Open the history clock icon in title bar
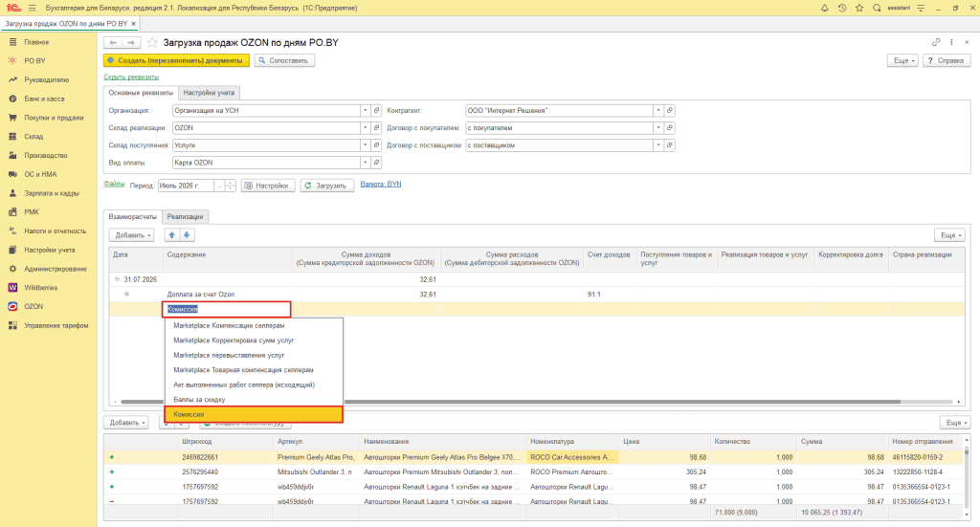 842,8
